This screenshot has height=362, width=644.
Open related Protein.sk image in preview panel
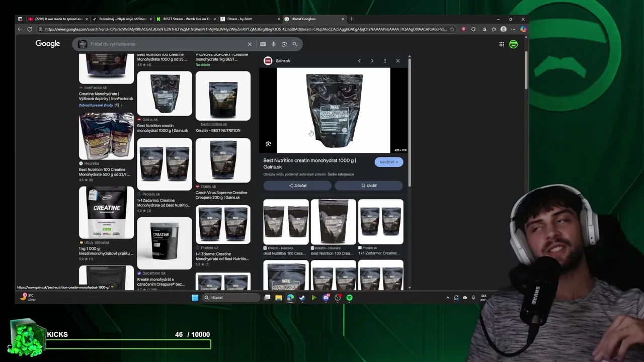[x=380, y=222]
